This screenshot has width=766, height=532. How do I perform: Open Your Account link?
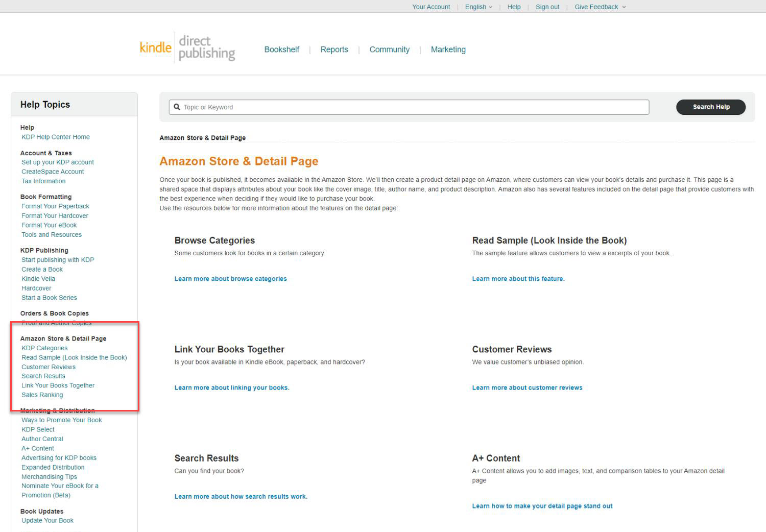431,7
